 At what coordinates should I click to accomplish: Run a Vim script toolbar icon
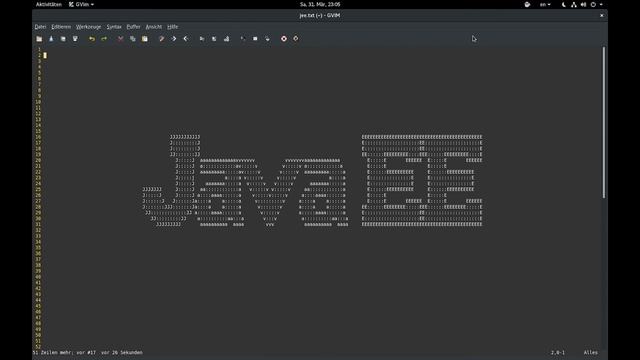click(227, 39)
